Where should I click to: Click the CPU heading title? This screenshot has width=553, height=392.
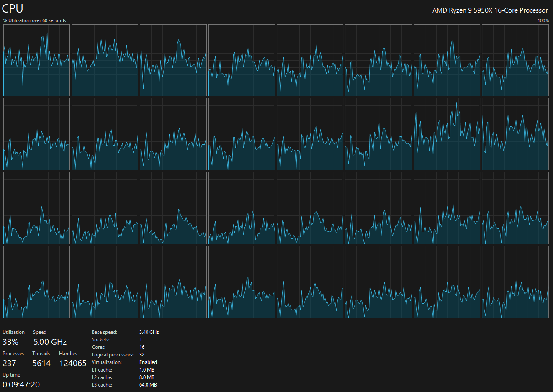[13, 8]
